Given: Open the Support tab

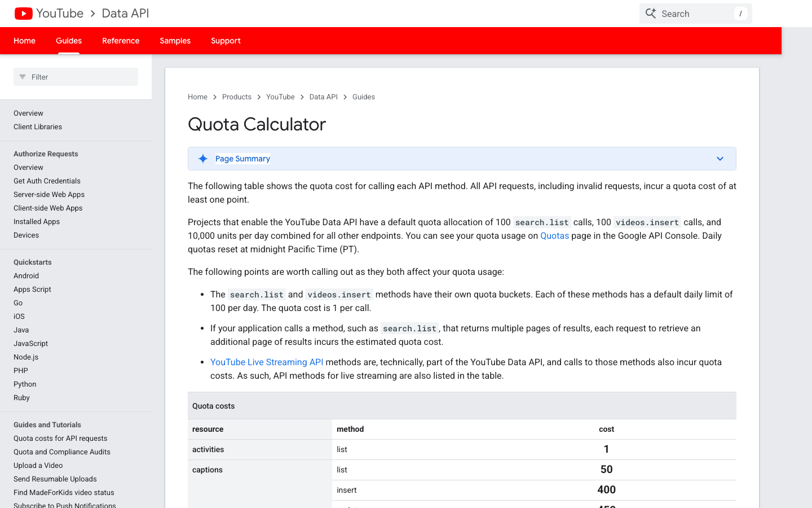Looking at the screenshot, I should pyautogui.click(x=226, y=41).
